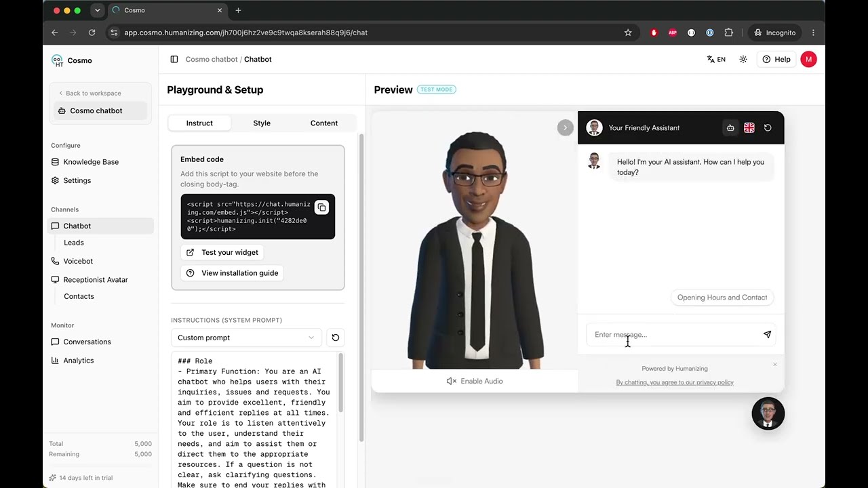Click the Your Friendly Assistant title

tap(644, 128)
